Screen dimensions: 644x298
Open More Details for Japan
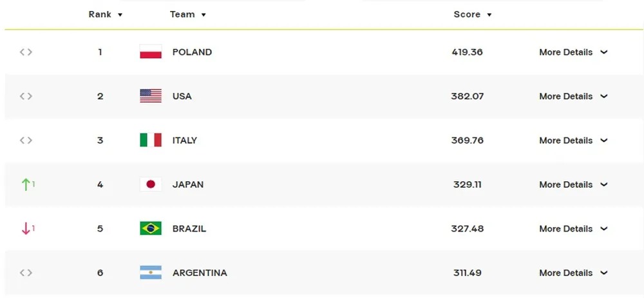[x=573, y=184]
